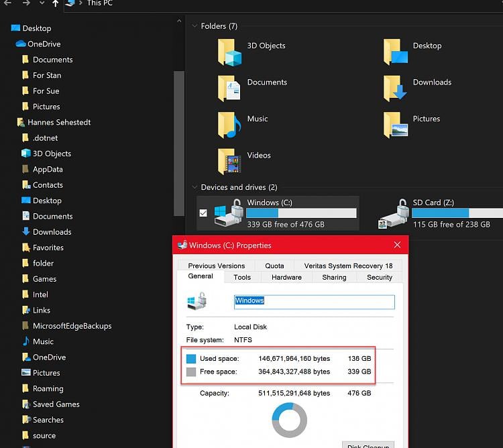Switch to the Sharing tab

pyautogui.click(x=334, y=277)
